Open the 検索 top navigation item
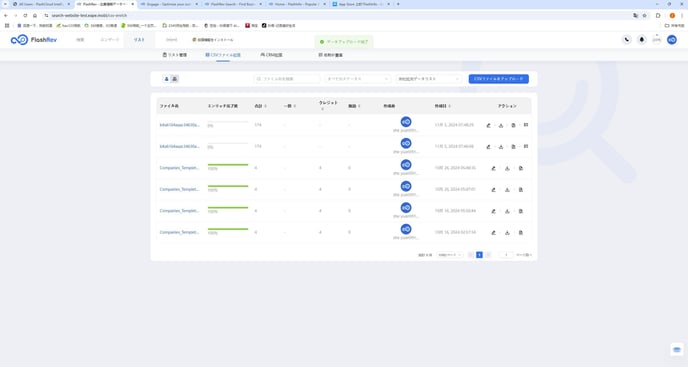Screen dimensions: 688x367 tap(80, 40)
